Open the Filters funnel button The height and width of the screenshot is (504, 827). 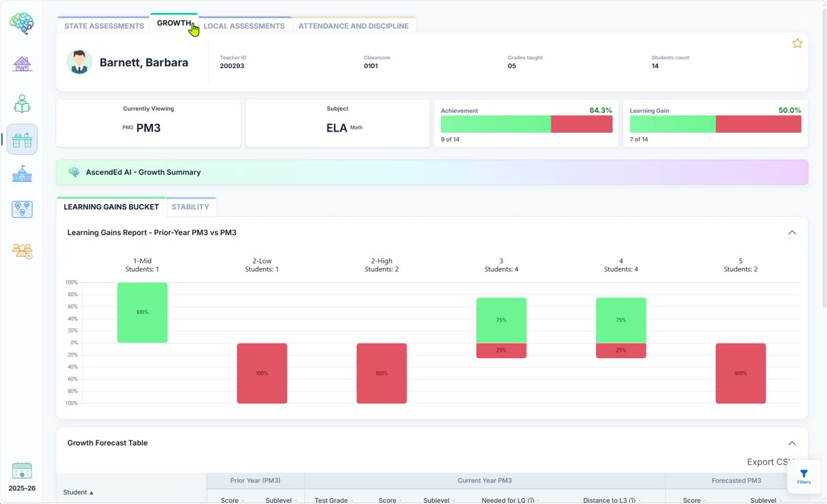tap(804, 477)
